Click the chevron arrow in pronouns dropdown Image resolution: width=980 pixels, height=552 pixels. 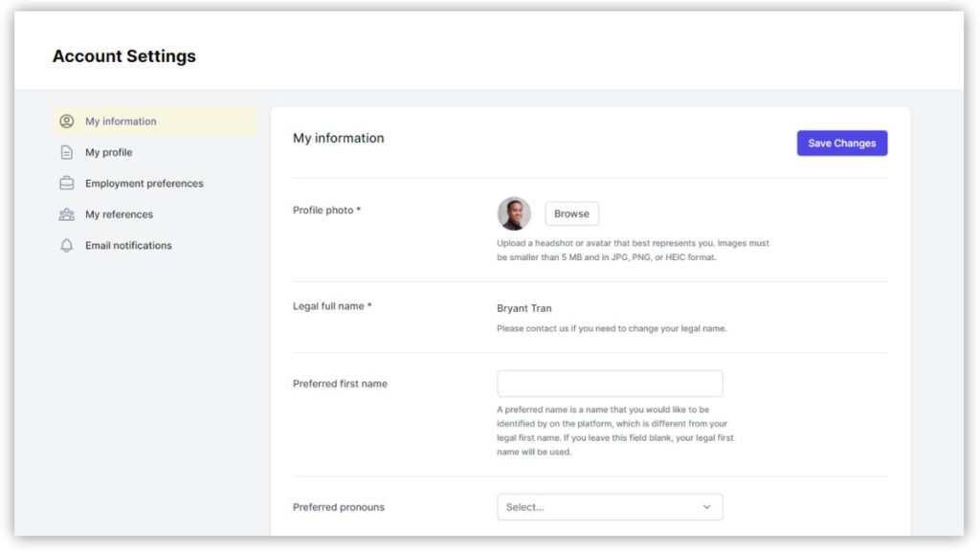click(x=707, y=507)
